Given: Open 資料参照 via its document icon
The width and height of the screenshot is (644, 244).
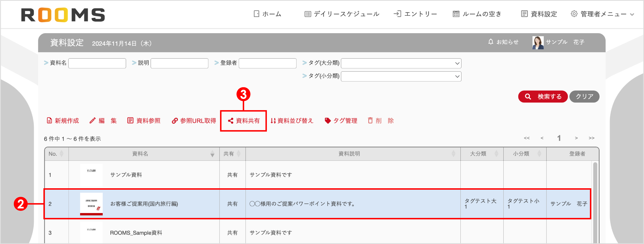Looking at the screenshot, I should pyautogui.click(x=130, y=121).
